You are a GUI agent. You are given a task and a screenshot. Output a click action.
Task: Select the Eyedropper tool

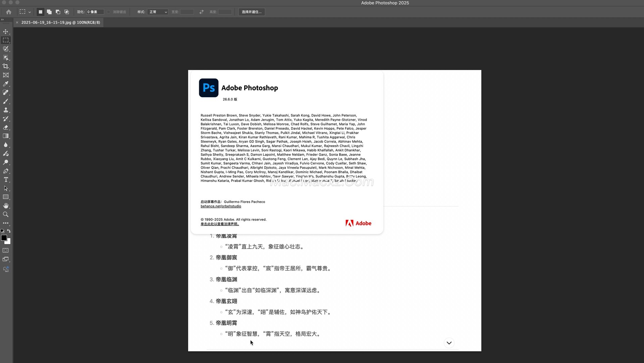tap(6, 84)
